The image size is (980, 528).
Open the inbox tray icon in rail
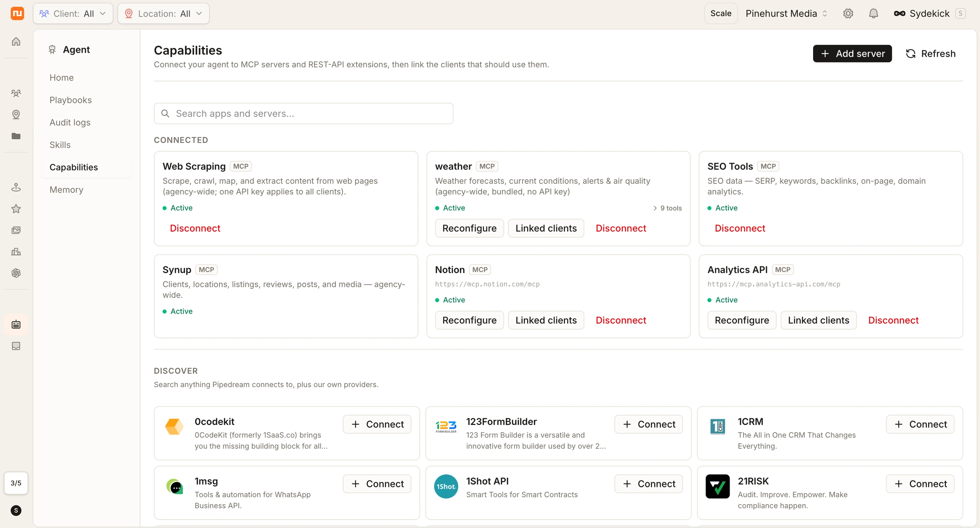coord(16,346)
